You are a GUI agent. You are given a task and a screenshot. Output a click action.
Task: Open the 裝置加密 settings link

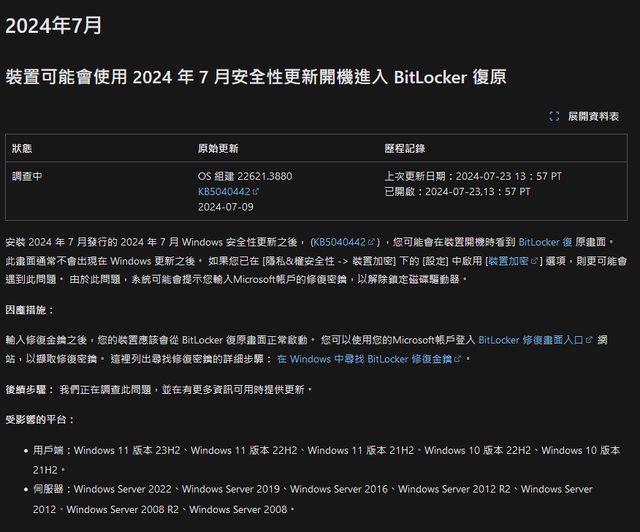[510, 261]
